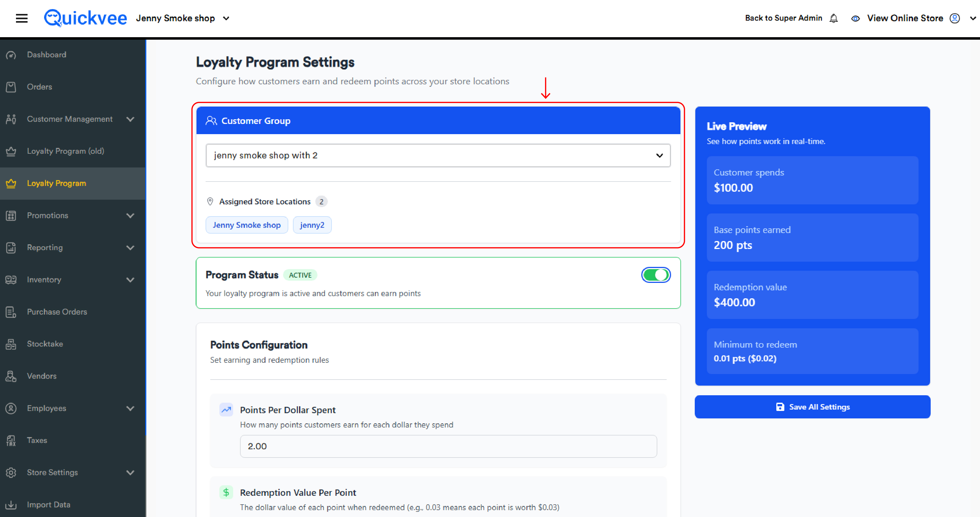Click View Online Store link
980x517 pixels.
(905, 18)
